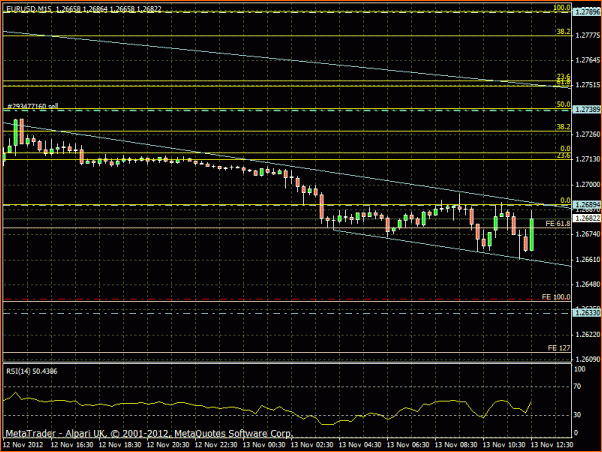Click the highlighted 1.27389 price tag
The width and height of the screenshot is (602, 452).
point(587,110)
